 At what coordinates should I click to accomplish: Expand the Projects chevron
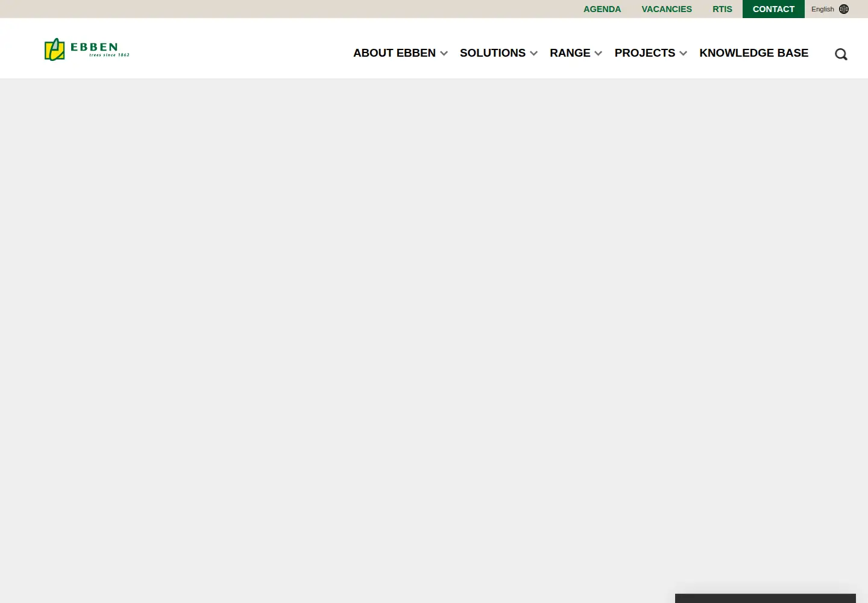point(684,54)
